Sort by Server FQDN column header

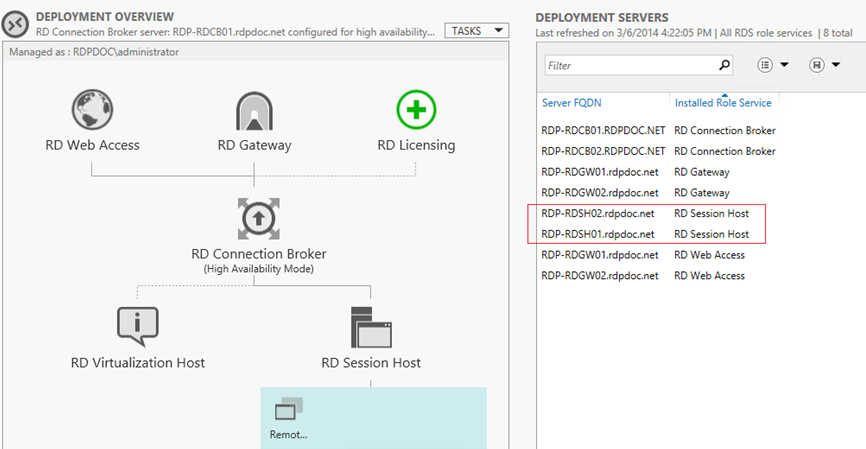[572, 103]
